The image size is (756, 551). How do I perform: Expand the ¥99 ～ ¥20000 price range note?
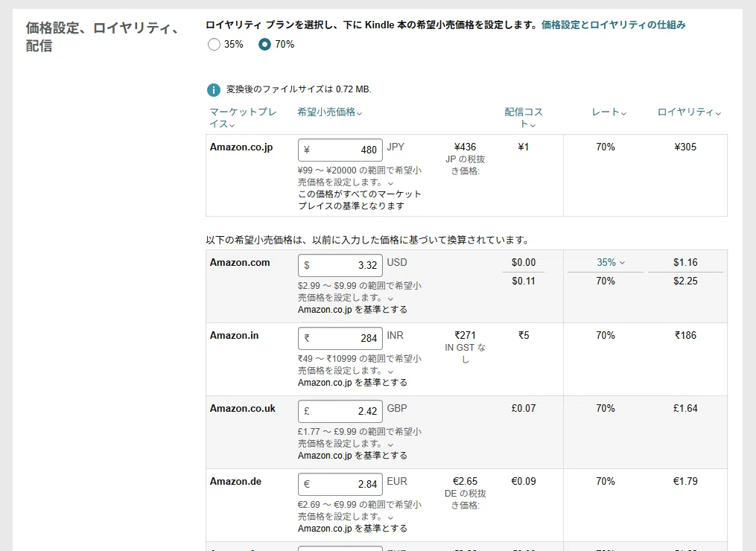click(x=390, y=183)
